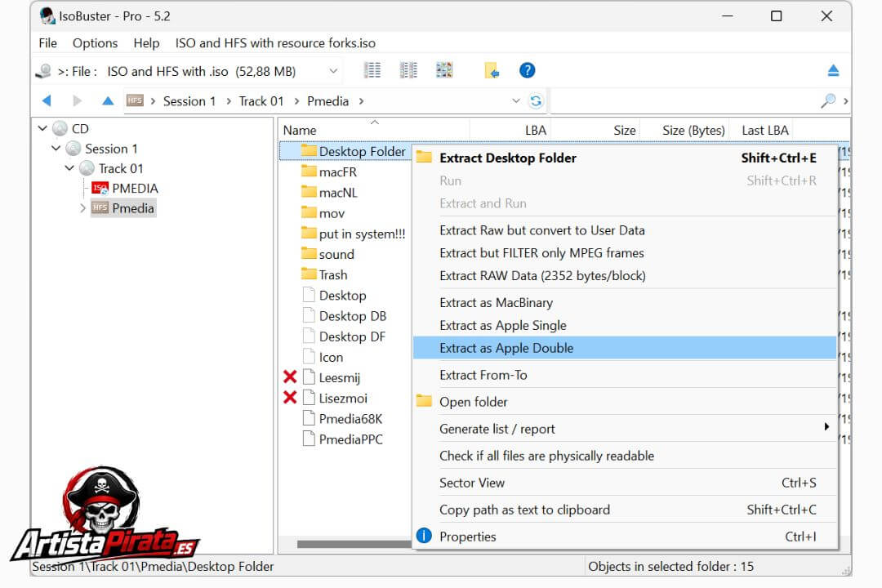Collapse the Session 1 tree node
882x588 pixels.
click(x=56, y=149)
